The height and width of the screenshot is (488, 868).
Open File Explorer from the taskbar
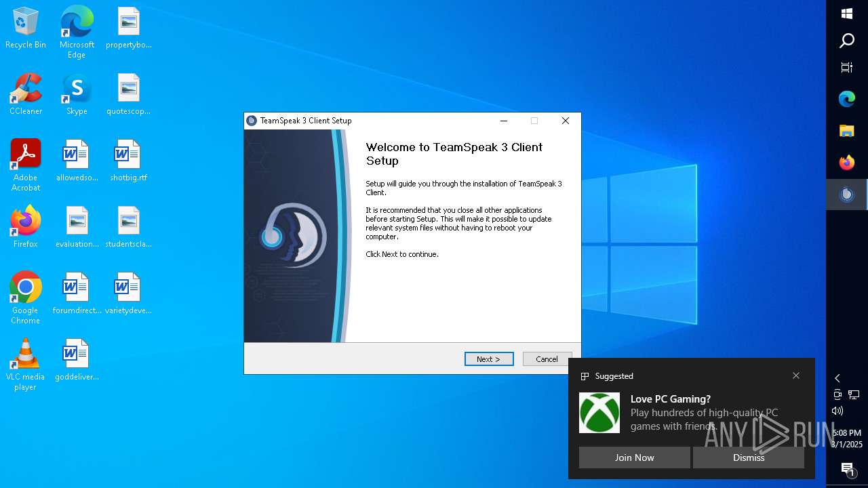pyautogui.click(x=847, y=131)
